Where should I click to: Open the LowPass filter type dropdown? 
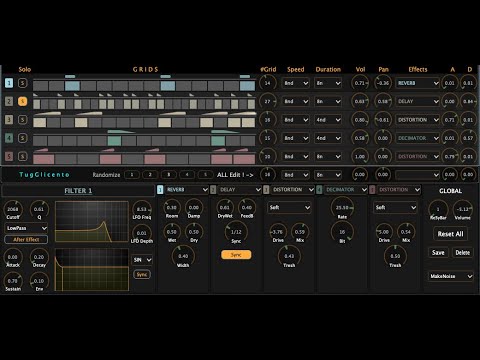[x=26, y=228]
